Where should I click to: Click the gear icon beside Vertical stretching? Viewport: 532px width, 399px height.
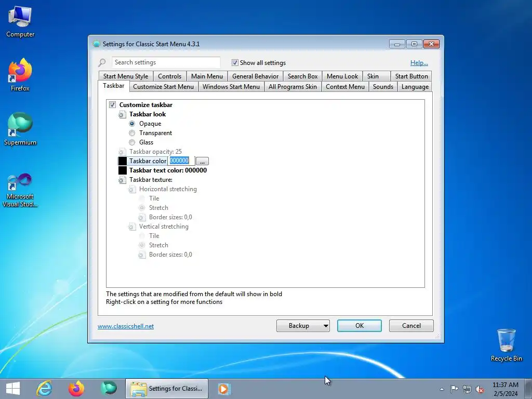click(x=132, y=227)
